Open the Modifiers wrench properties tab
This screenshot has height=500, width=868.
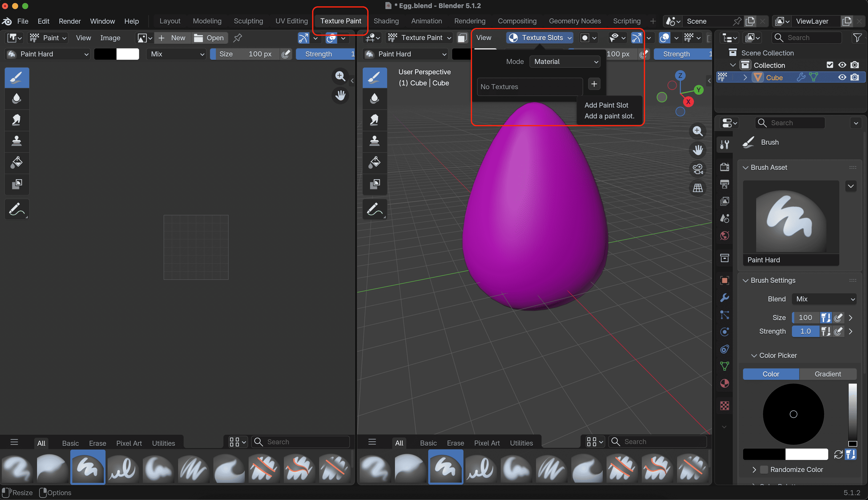(724, 297)
